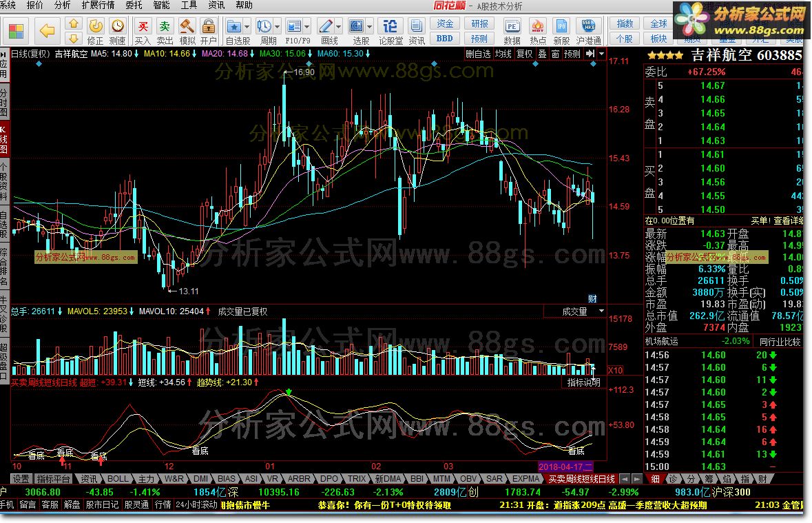Click the up arrow page icon
812x523 pixels.
(74, 24)
